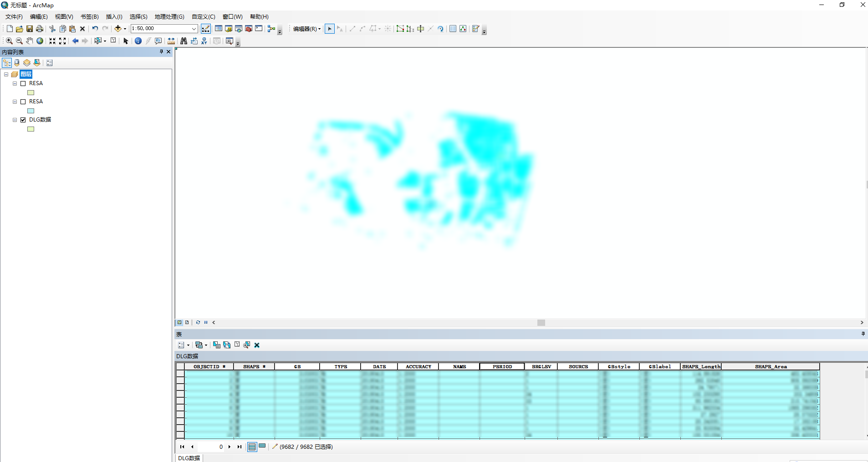Image resolution: width=868 pixels, height=462 pixels.
Task: Toggle the Editor Toolbar icon
Action: (x=206, y=29)
